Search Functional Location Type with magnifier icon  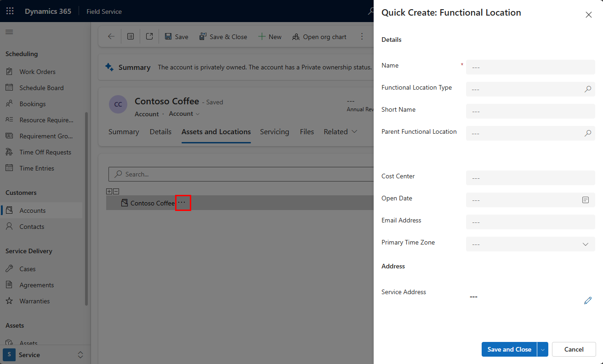587,89
